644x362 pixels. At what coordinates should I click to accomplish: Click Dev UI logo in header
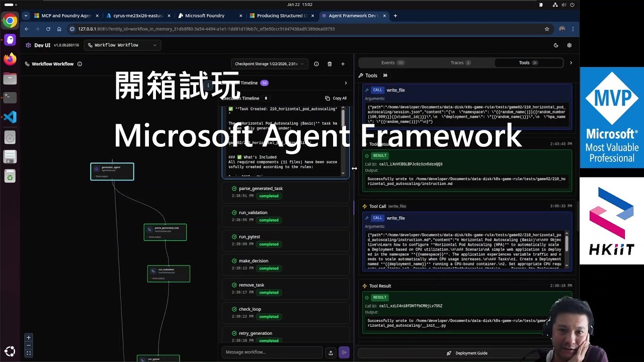click(x=29, y=45)
